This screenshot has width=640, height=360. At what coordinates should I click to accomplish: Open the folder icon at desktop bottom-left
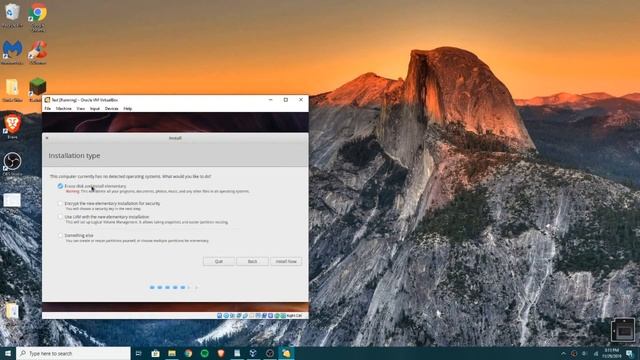tap(12, 311)
